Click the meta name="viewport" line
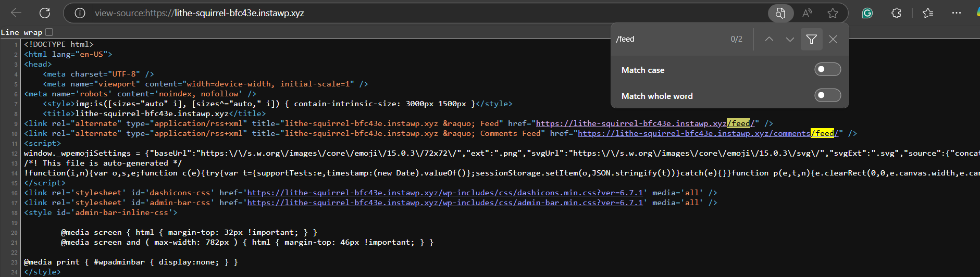The height and width of the screenshot is (277, 980). (x=205, y=84)
